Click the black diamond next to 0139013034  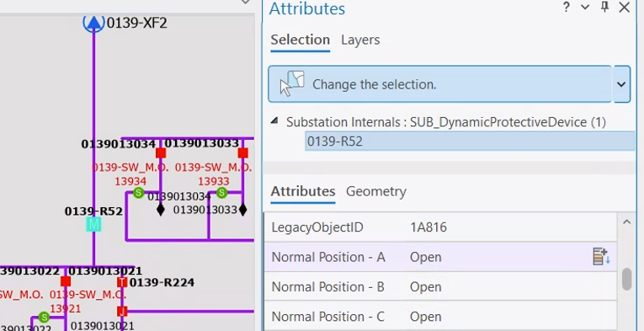point(161,210)
